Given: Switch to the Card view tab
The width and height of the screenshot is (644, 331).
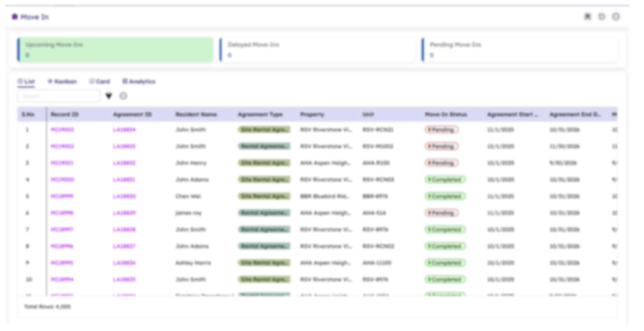Looking at the screenshot, I should (x=100, y=82).
